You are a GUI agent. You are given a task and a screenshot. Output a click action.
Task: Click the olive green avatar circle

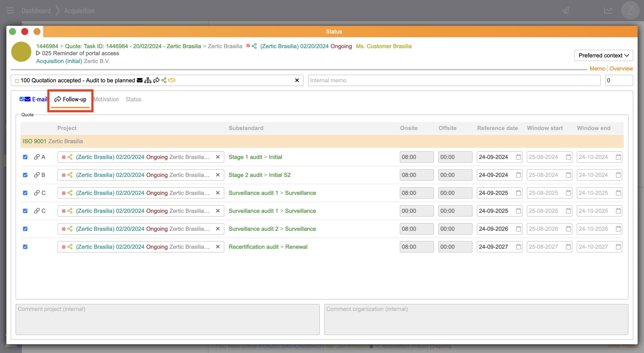point(21,52)
